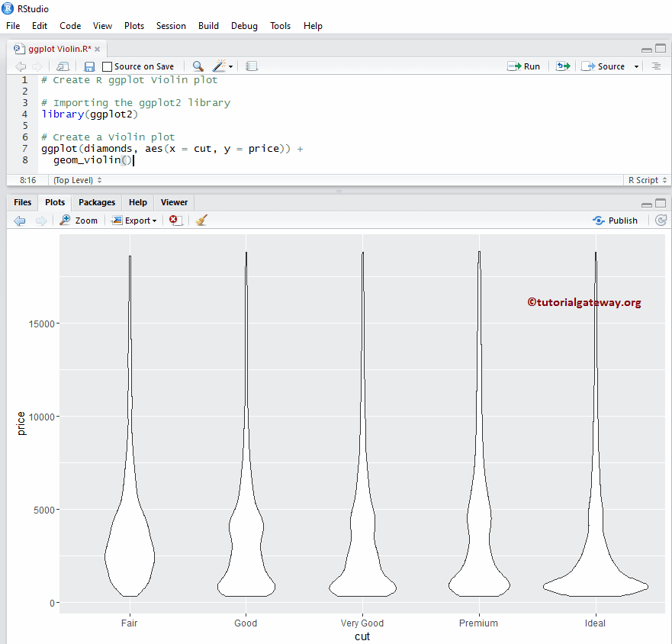Clear all plots using the broom icon
Image resolution: width=672 pixels, height=644 pixels.
[201, 221]
